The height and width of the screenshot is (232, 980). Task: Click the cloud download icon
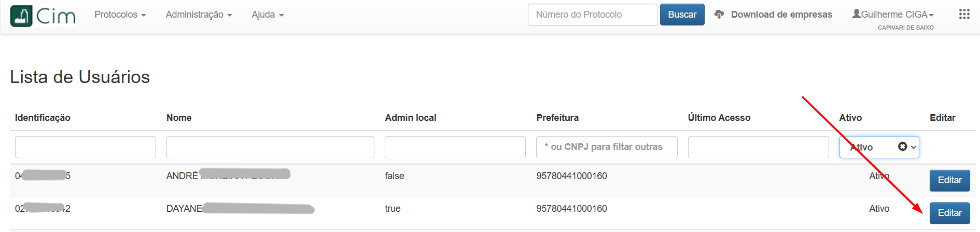719,15
